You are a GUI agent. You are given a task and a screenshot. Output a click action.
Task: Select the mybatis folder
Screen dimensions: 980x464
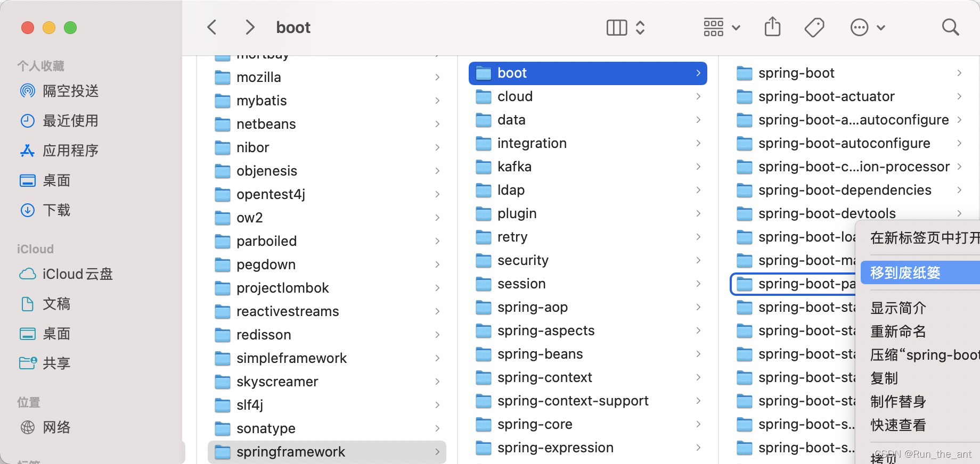pos(326,101)
